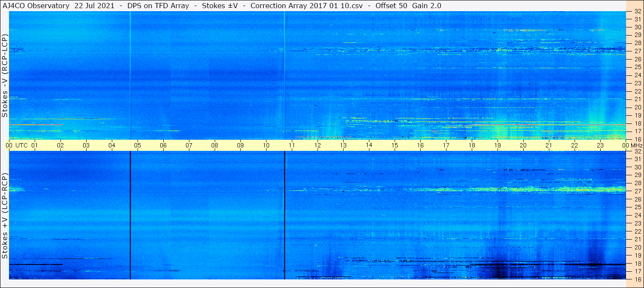Screen dimensions: 644x288
Task: Select the 17 hour marker on time axis
Action: coord(446,146)
